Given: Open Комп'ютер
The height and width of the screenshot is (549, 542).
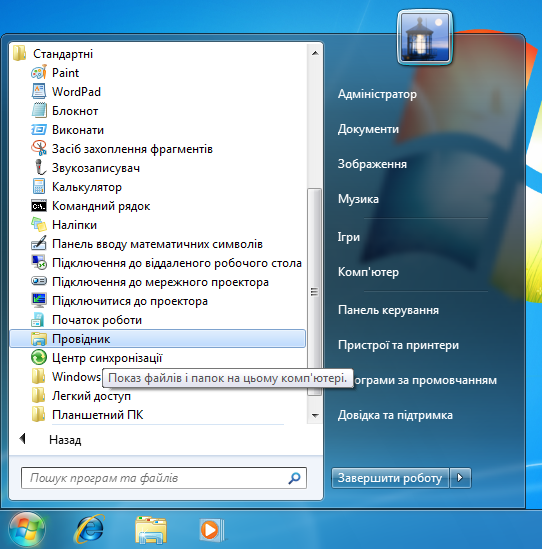Looking at the screenshot, I should coord(368,272).
